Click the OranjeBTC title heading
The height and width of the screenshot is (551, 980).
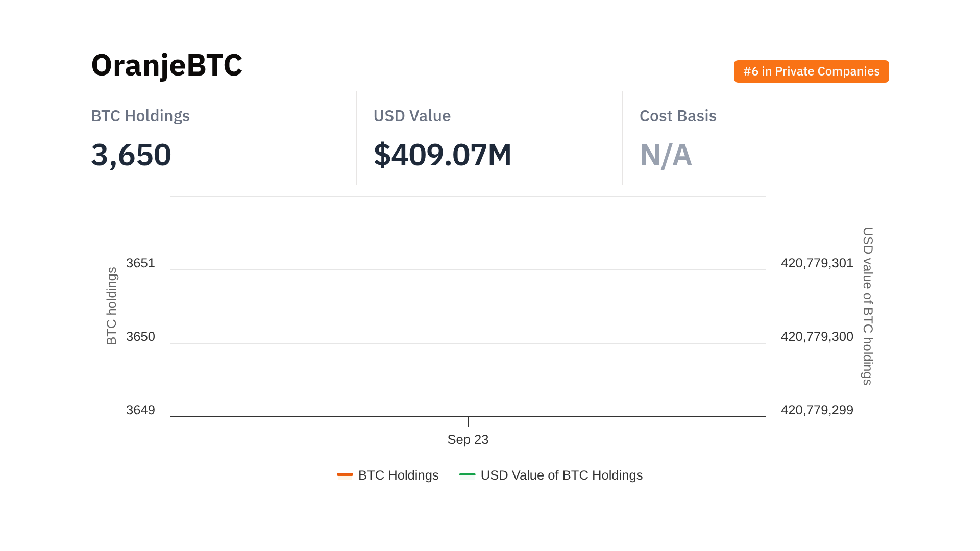pos(166,65)
